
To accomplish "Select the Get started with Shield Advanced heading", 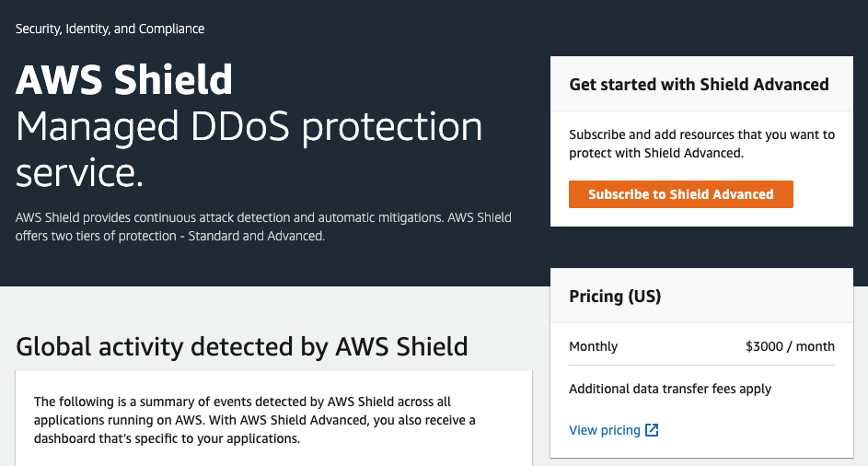I will 699,85.
